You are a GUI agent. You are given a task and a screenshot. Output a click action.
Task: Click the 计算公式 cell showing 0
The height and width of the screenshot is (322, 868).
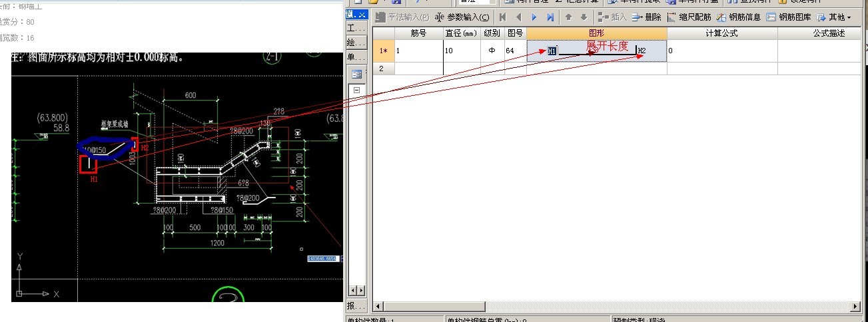point(722,51)
